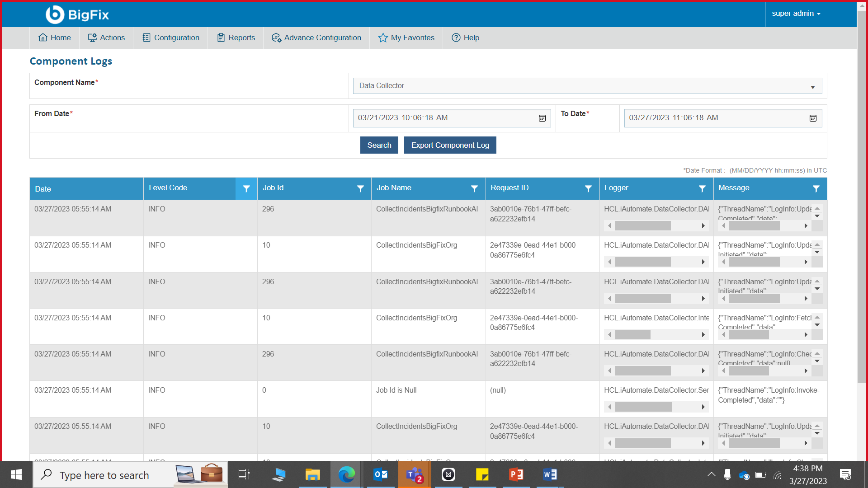
Task: Open the Message column filter
Action: pyautogui.click(x=816, y=189)
